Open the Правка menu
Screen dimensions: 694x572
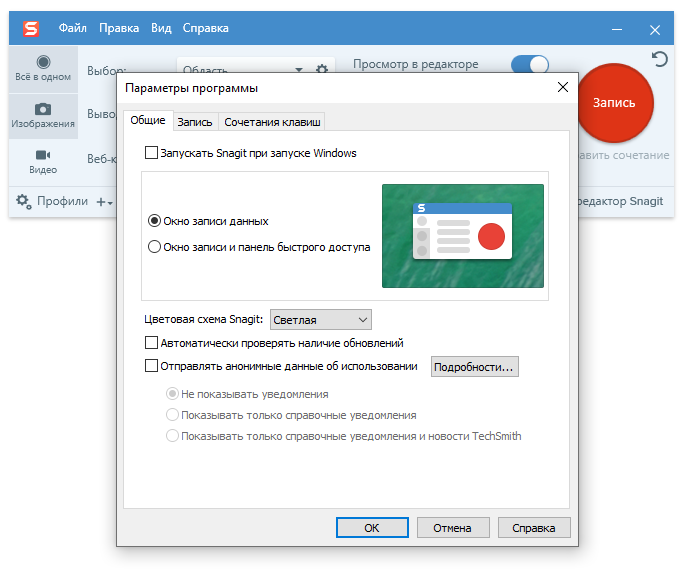[119, 28]
